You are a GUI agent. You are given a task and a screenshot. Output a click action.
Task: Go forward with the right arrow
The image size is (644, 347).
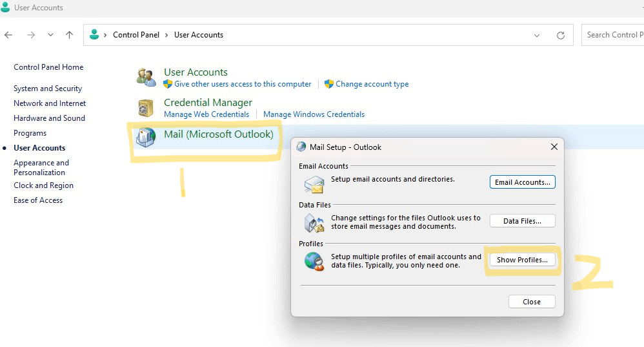pyautogui.click(x=31, y=35)
